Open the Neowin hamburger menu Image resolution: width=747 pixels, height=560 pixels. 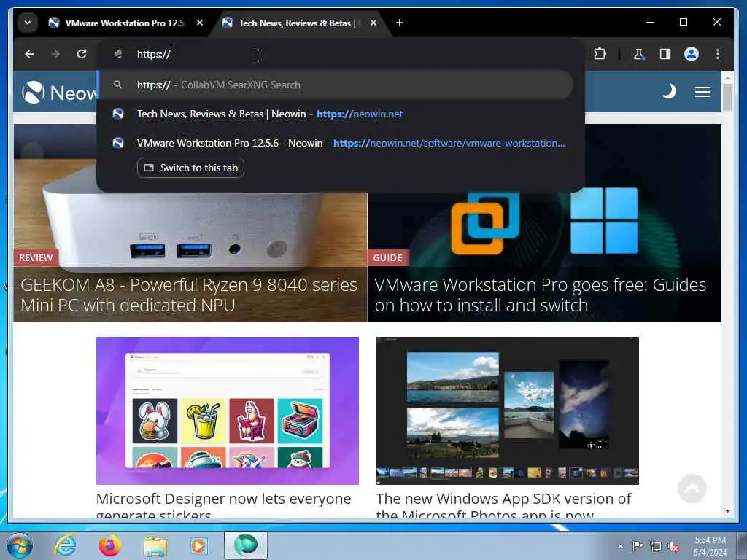pos(703,91)
